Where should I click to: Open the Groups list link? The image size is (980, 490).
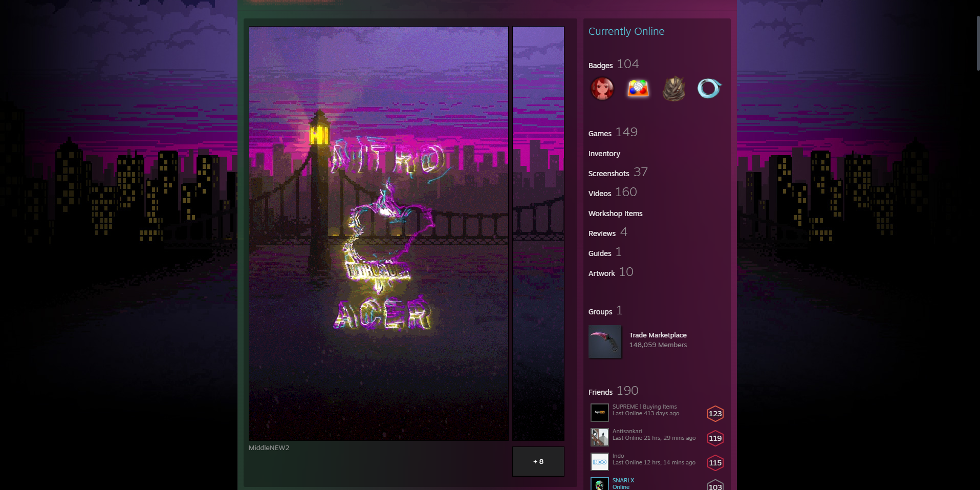605,311
